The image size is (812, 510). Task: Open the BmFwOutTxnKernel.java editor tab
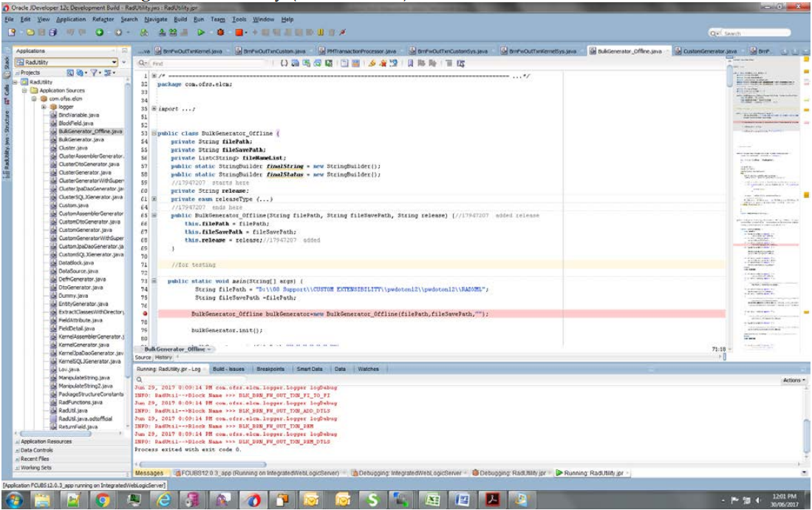coord(192,51)
